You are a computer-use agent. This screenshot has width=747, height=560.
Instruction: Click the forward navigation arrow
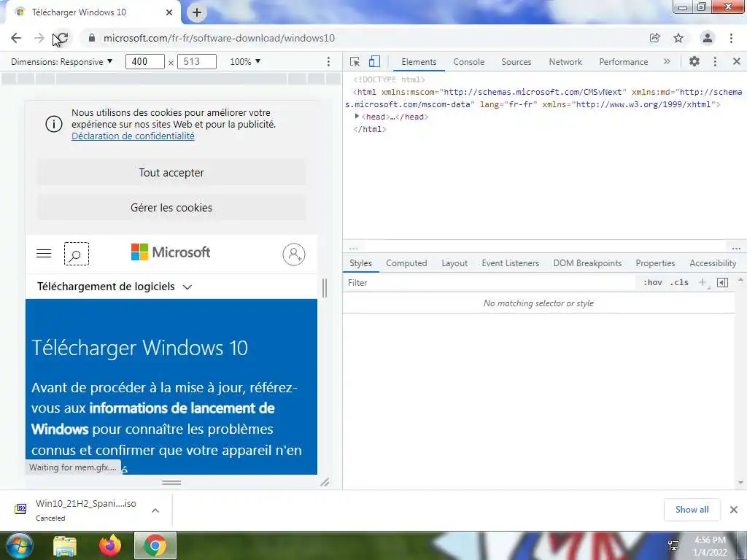click(x=39, y=38)
